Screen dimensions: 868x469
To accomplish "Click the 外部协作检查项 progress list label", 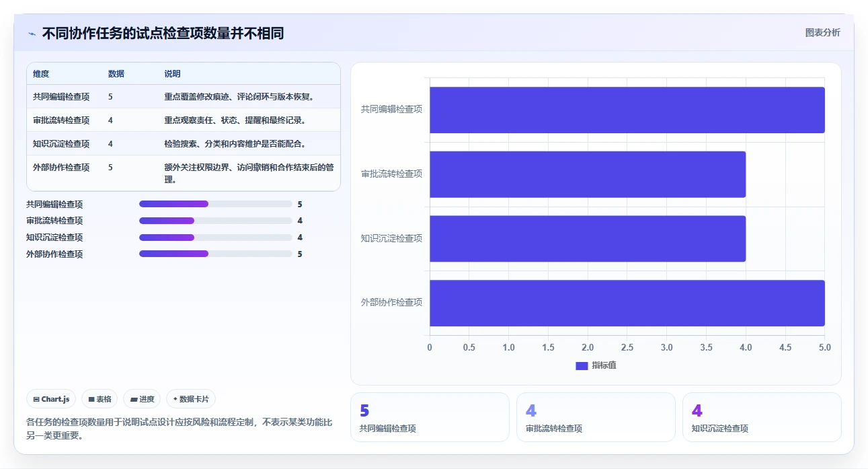I will 54,254.
